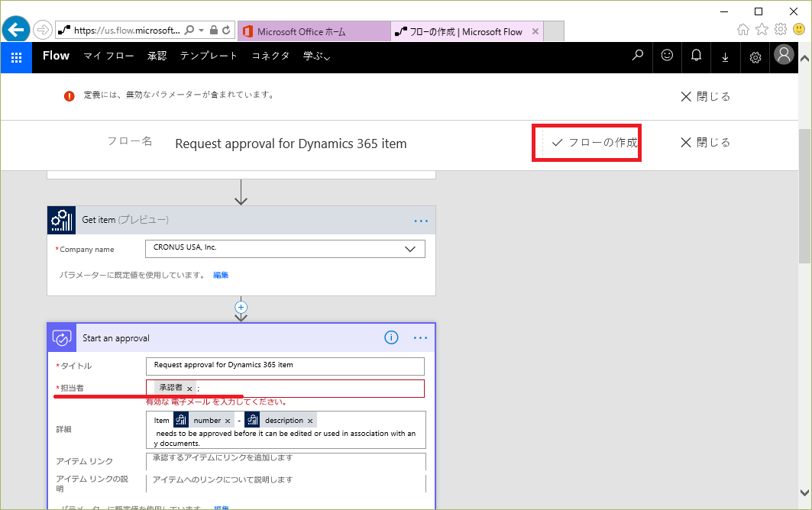Dismiss the error banner with 閉じる
Viewport: 812px width, 510px height.
point(705,97)
